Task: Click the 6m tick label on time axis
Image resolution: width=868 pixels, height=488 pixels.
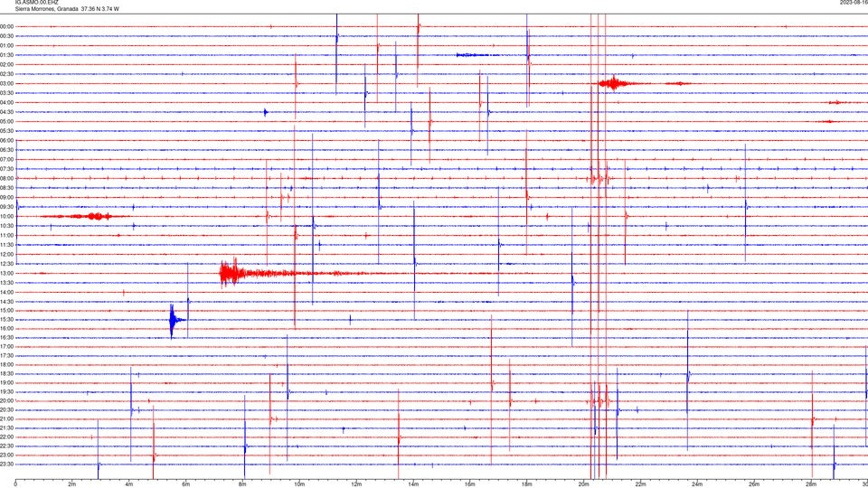Action: [186, 484]
